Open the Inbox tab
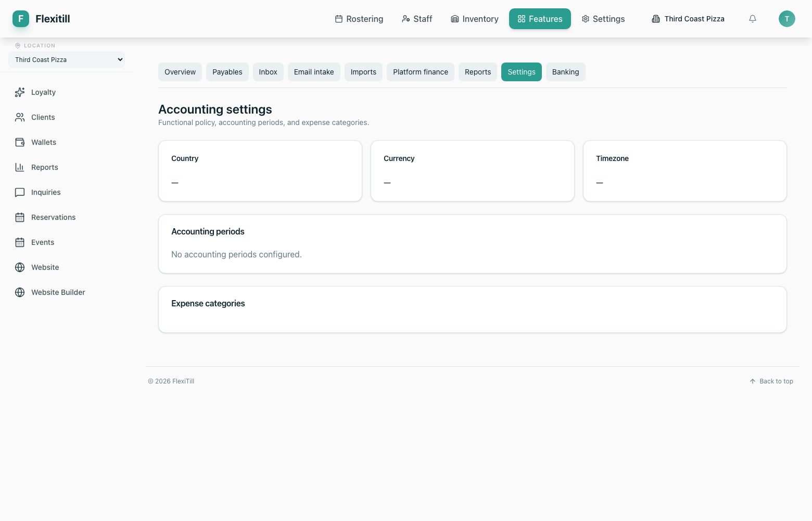The width and height of the screenshot is (812, 521). (268, 72)
